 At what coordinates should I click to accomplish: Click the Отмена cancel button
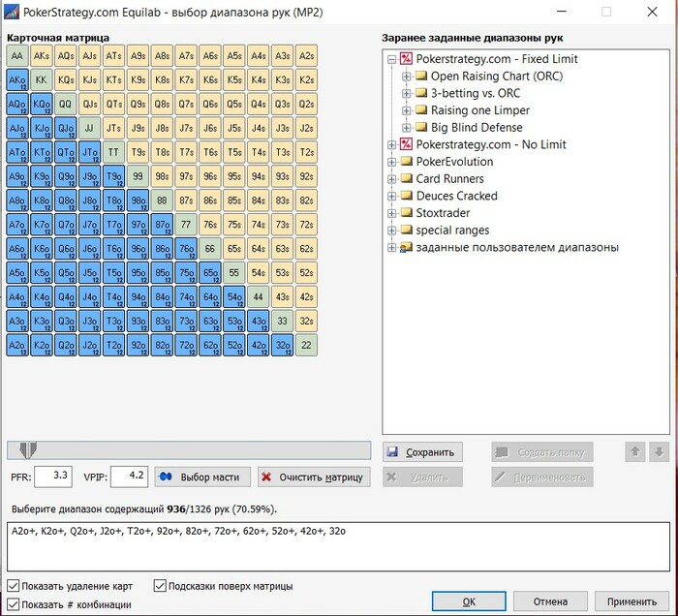pyautogui.click(x=550, y=601)
